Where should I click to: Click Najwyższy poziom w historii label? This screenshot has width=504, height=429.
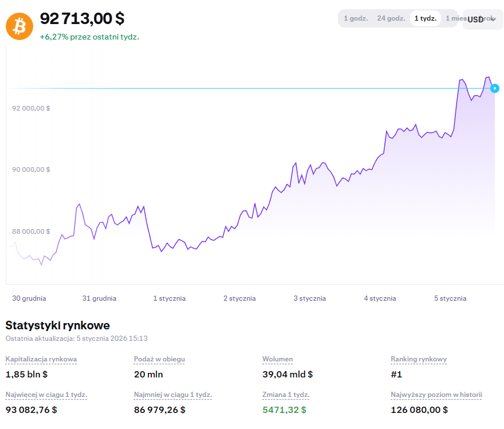pos(436,395)
